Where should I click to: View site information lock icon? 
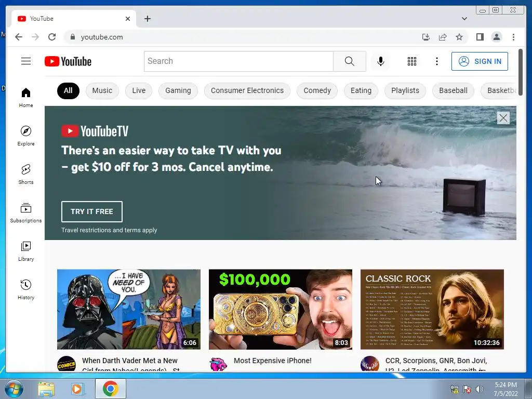72,37
